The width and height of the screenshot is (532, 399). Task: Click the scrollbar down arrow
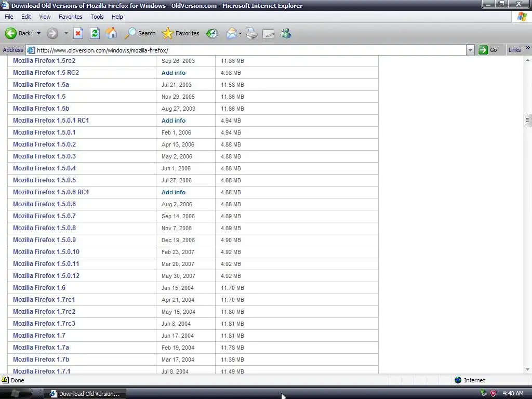click(527, 369)
